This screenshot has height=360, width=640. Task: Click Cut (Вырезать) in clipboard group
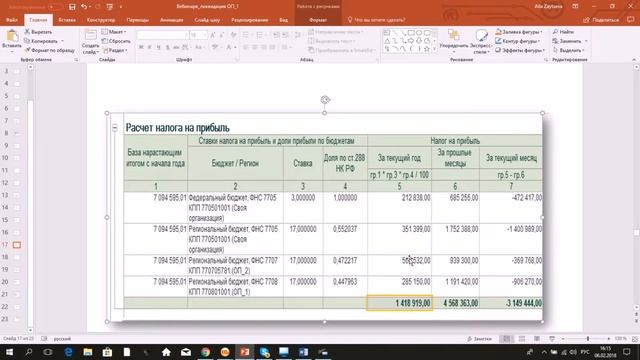point(38,32)
